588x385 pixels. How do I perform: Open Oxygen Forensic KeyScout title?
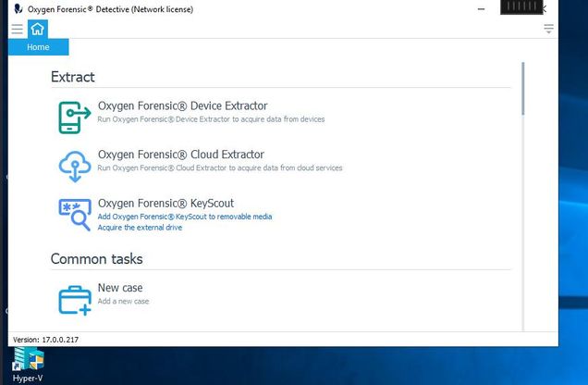(165, 203)
